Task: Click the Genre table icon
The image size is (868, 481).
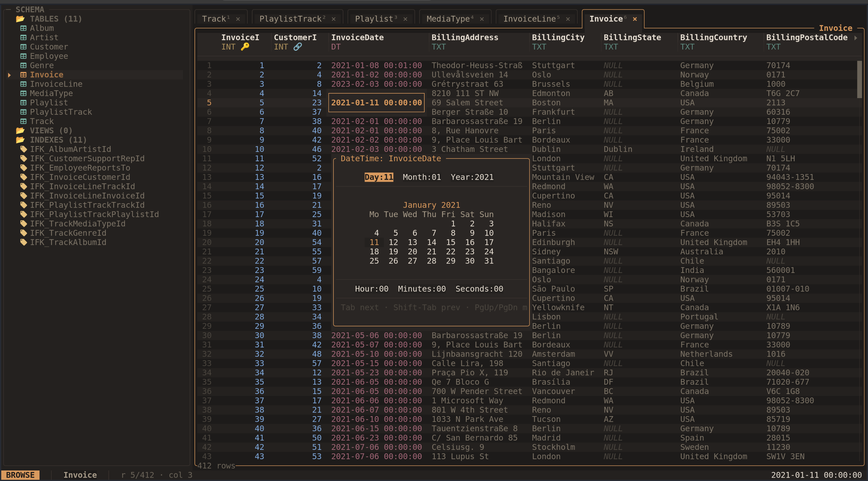Action: tap(23, 65)
